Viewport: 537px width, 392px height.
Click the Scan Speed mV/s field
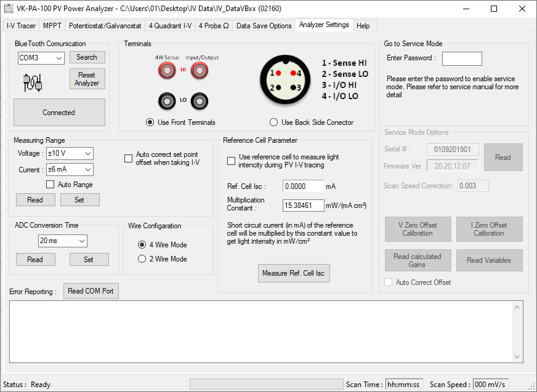coord(491,384)
